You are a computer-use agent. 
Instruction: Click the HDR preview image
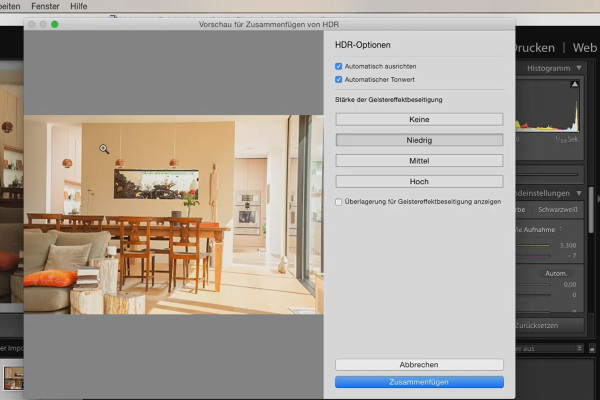pyautogui.click(x=173, y=215)
